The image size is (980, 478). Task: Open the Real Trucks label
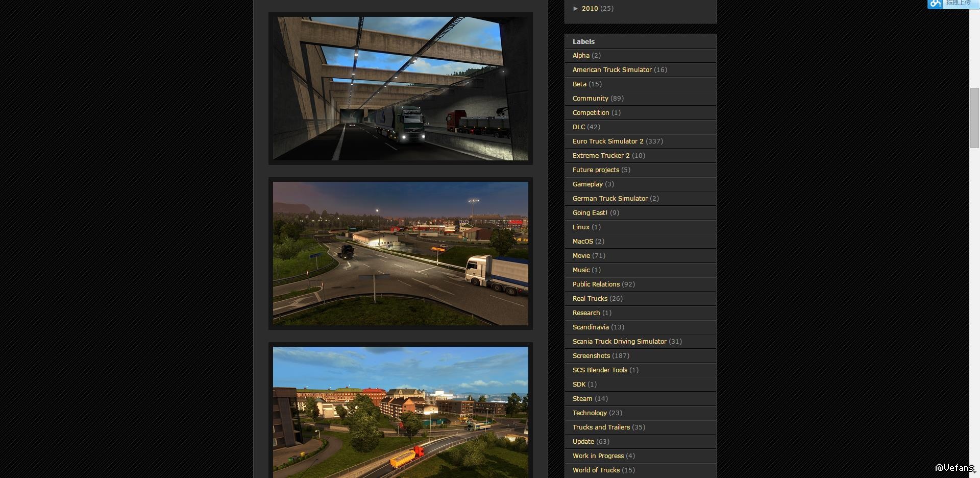tap(590, 299)
